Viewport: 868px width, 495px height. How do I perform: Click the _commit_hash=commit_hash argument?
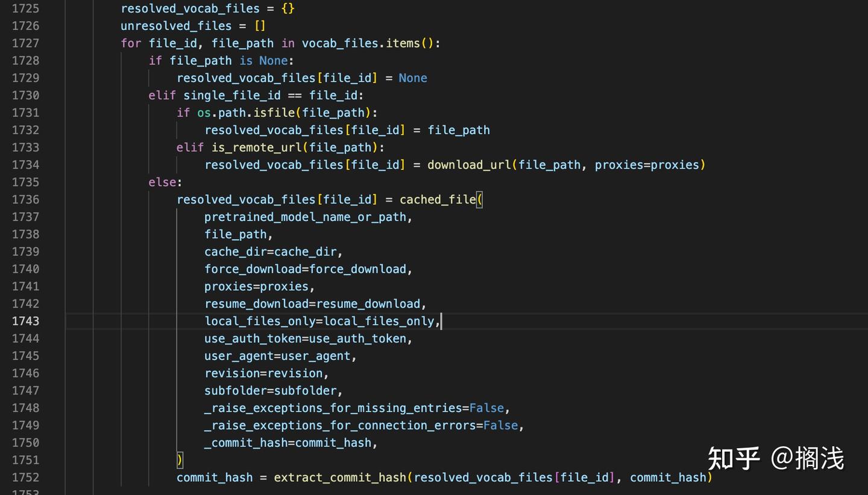288,443
